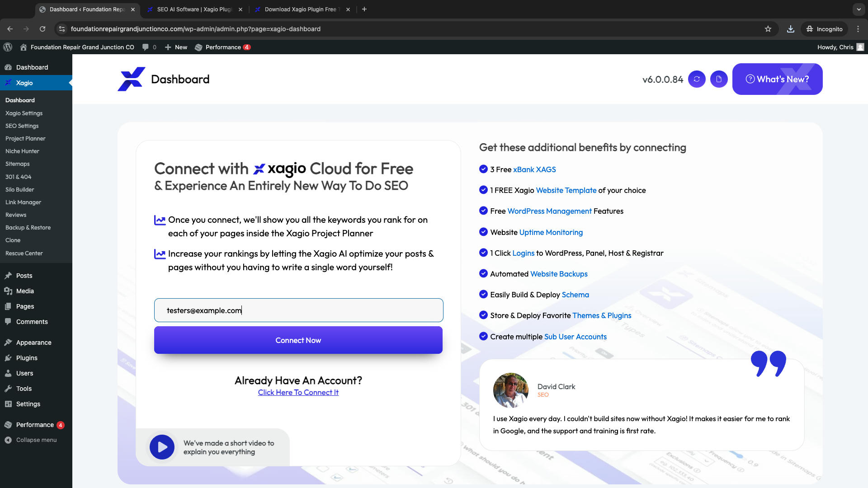868x488 pixels.
Task: Click Here To Connect It link
Action: point(298,393)
